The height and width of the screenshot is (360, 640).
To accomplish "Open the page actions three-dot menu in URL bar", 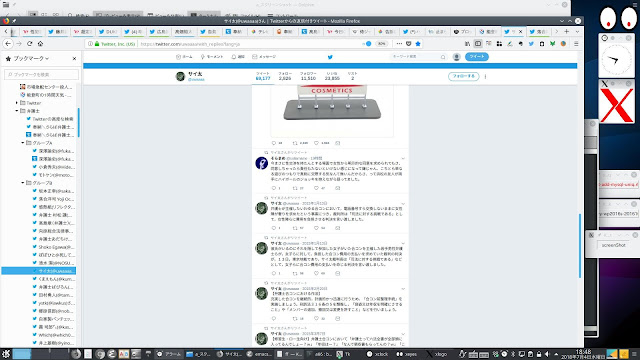I will pos(399,44).
